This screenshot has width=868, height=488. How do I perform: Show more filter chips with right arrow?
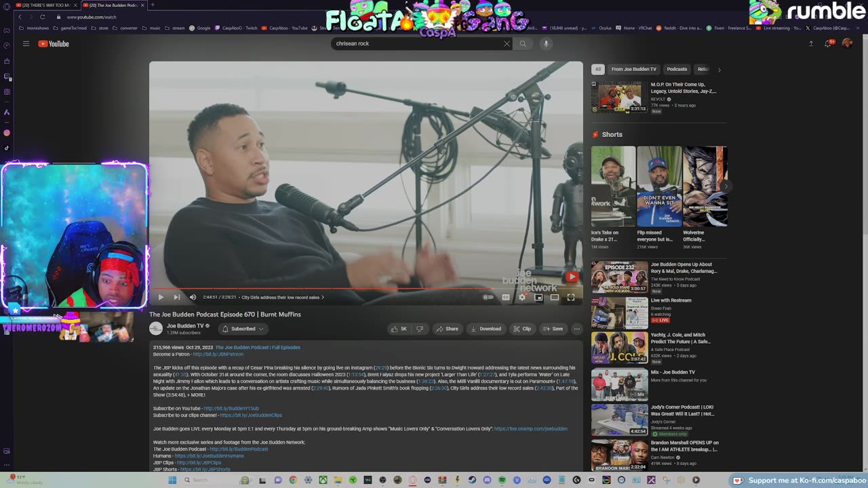coord(719,69)
